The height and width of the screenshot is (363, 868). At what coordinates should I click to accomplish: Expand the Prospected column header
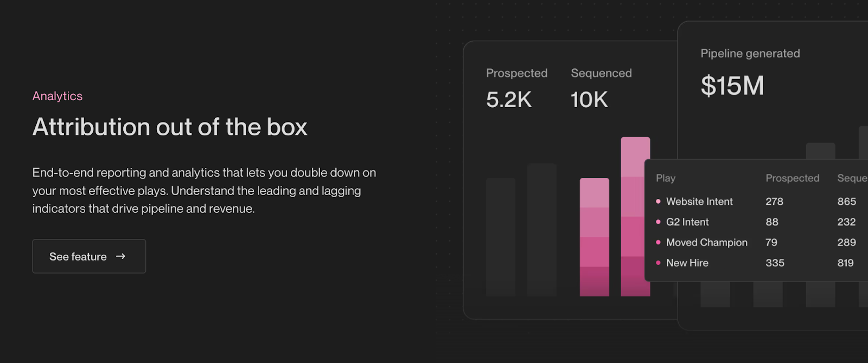pos(792,178)
